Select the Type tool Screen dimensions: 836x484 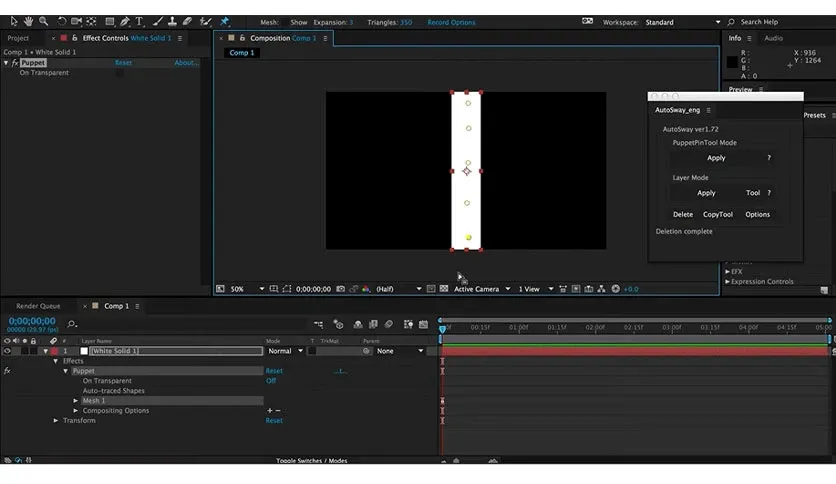(140, 21)
